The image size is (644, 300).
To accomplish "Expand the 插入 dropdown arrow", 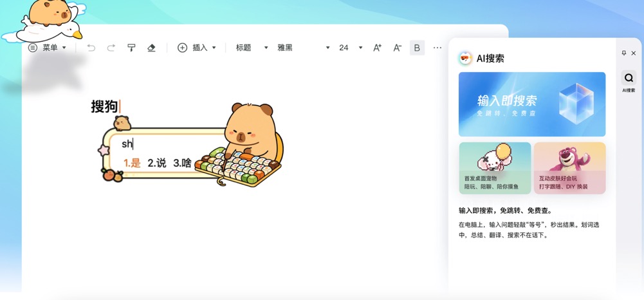I will (214, 48).
